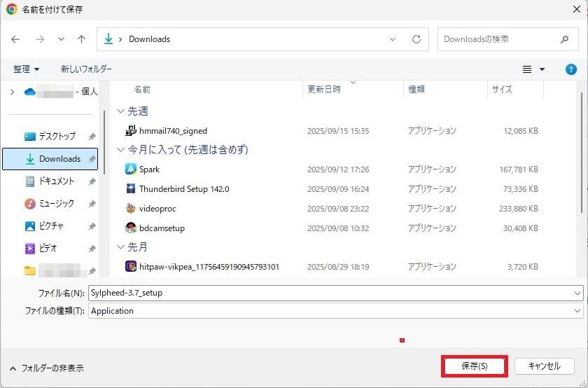Click the キャンセル button

click(x=544, y=366)
